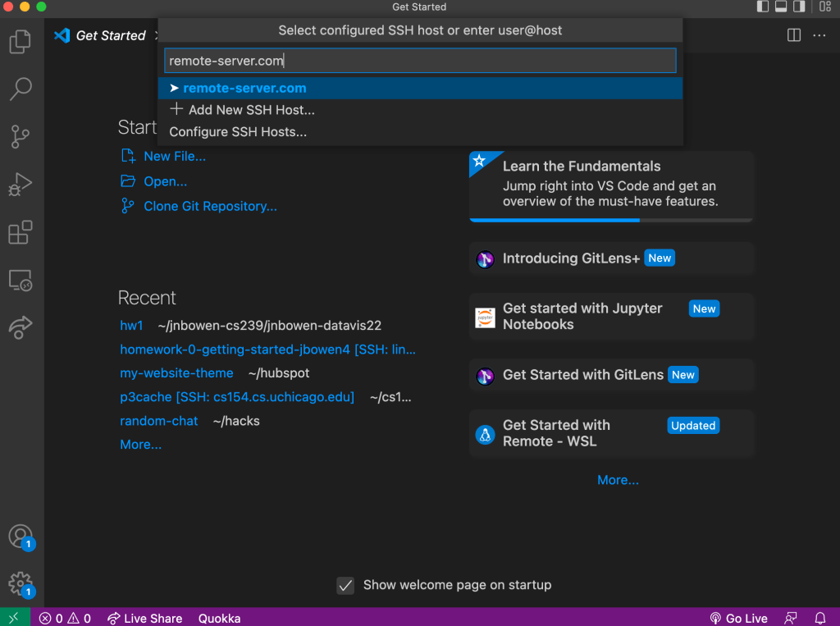Open the editor More Actions ellipsis menu
Screen dimensions: 840x626
819,35
